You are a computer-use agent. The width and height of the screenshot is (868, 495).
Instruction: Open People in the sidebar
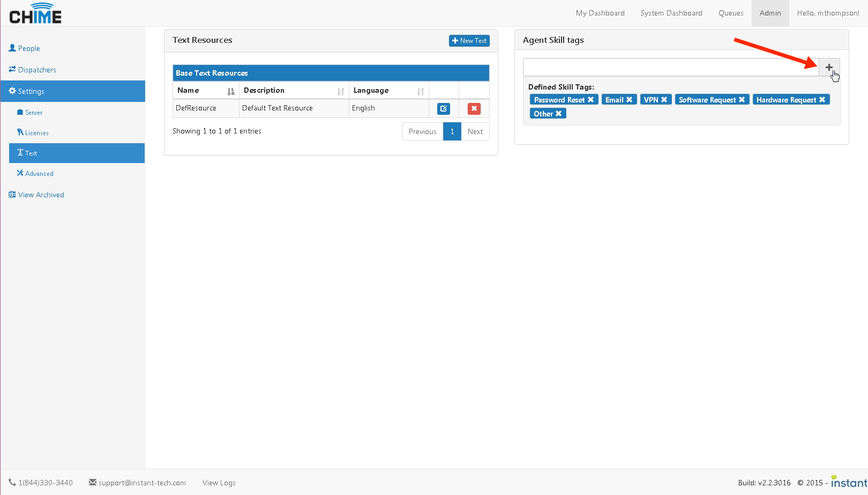coord(29,48)
